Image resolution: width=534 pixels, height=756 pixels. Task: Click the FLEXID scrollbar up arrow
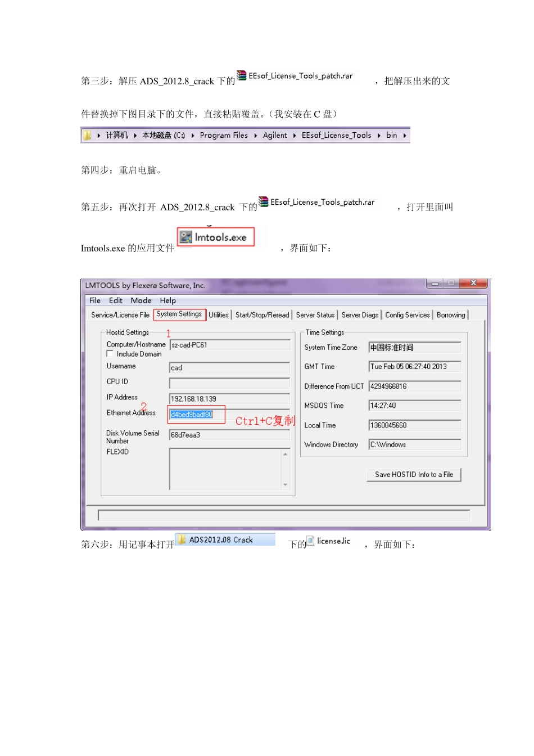click(x=286, y=453)
